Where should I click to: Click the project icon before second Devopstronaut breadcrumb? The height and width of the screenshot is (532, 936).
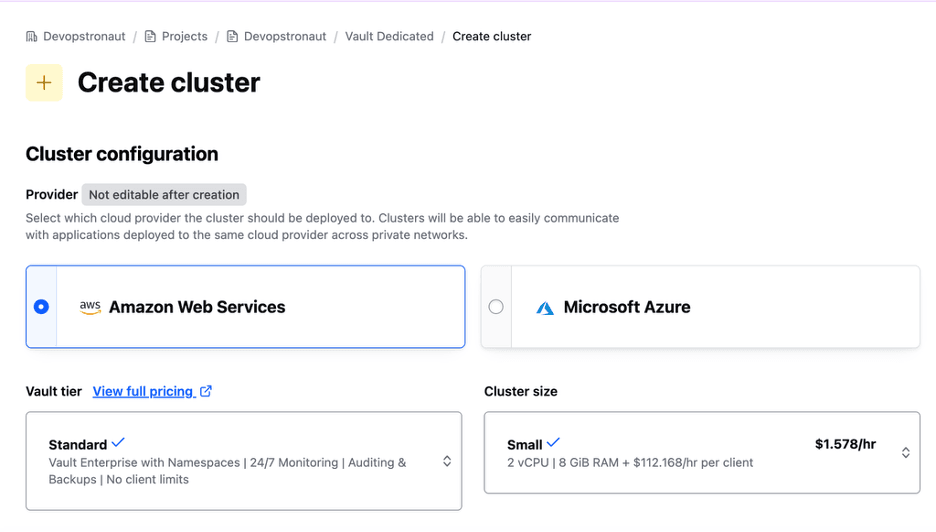click(x=233, y=37)
